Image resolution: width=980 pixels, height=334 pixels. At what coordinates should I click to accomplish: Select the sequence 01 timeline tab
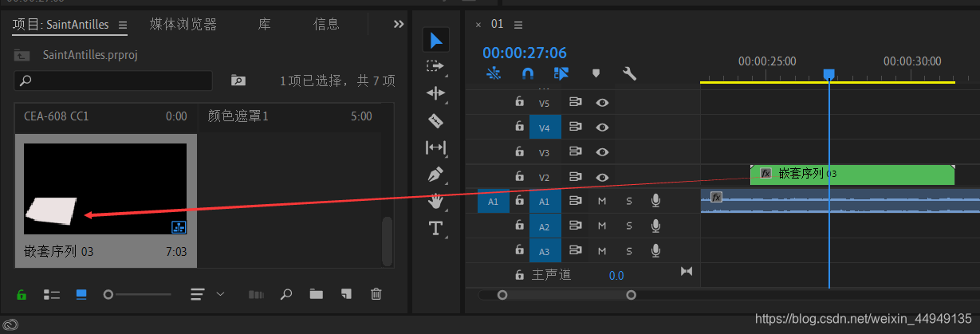(497, 24)
